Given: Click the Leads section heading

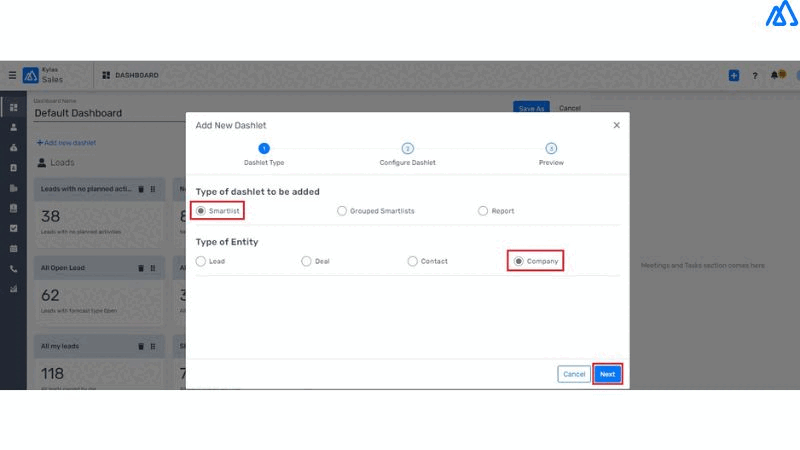Looking at the screenshot, I should (x=62, y=163).
